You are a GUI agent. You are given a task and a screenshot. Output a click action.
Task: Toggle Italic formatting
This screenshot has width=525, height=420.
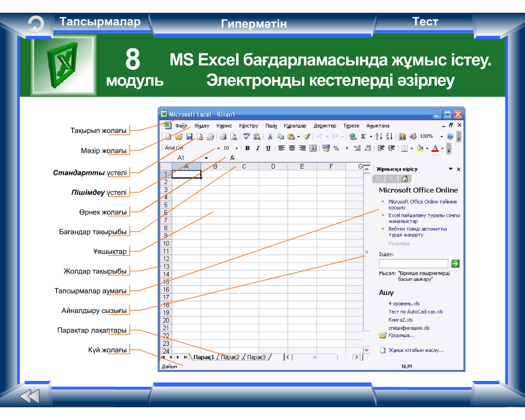258,148
